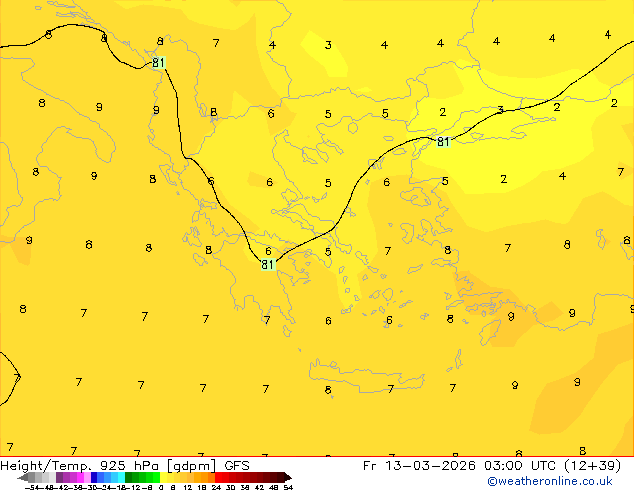Click the bright red swatch above the 24 label
The height and width of the screenshot is (490, 634).
[218, 477]
